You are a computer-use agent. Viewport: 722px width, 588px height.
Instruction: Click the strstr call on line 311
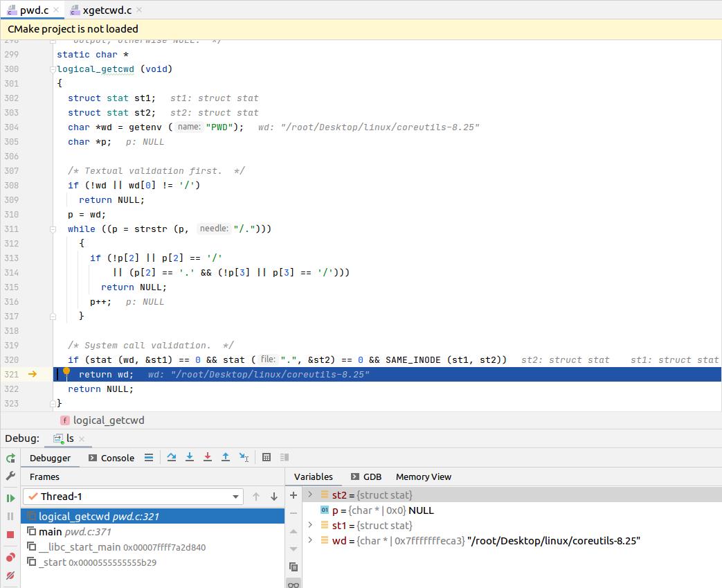[151, 229]
